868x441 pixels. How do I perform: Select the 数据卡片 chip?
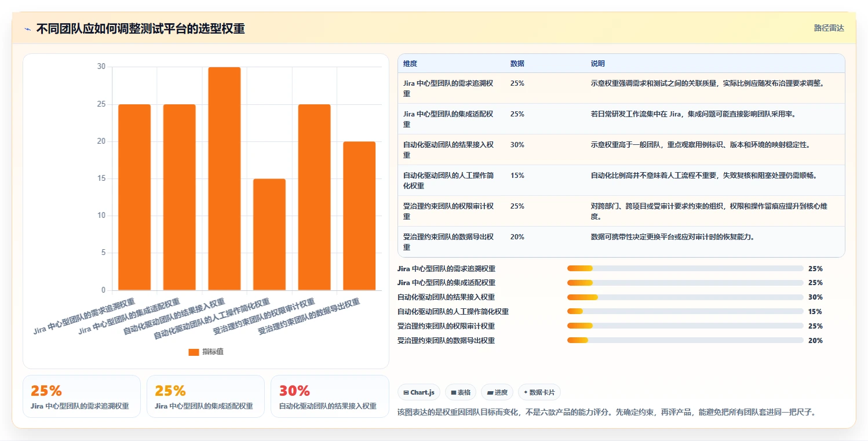[539, 392]
